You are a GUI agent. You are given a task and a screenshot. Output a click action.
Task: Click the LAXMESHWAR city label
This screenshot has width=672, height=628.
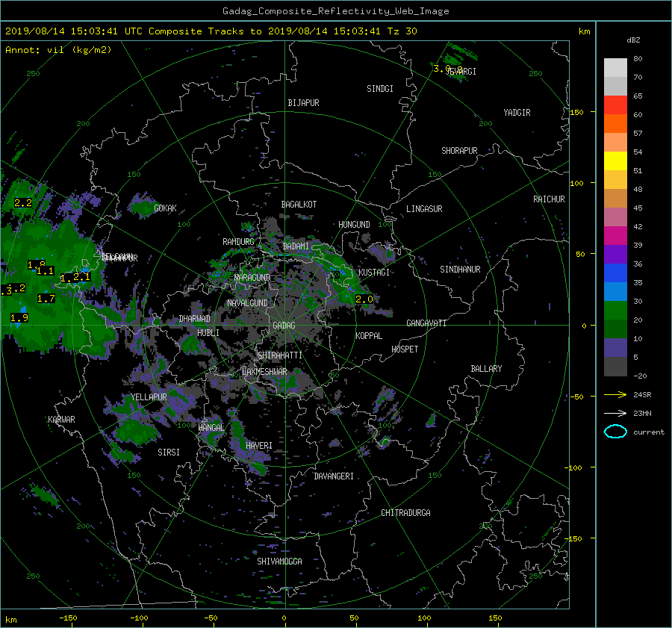click(264, 372)
